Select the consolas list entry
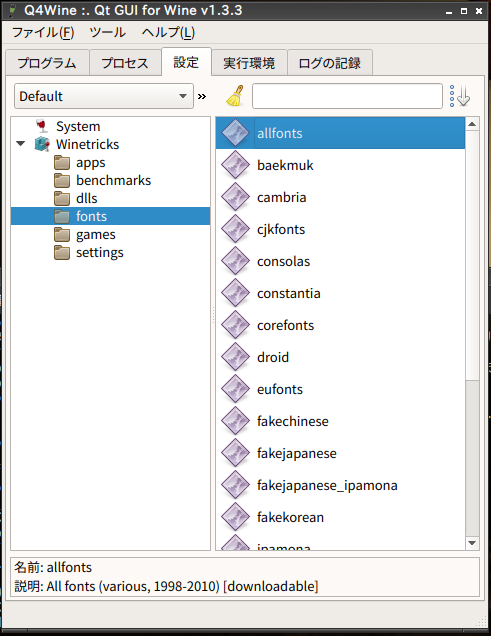The image size is (491, 636). (x=341, y=261)
